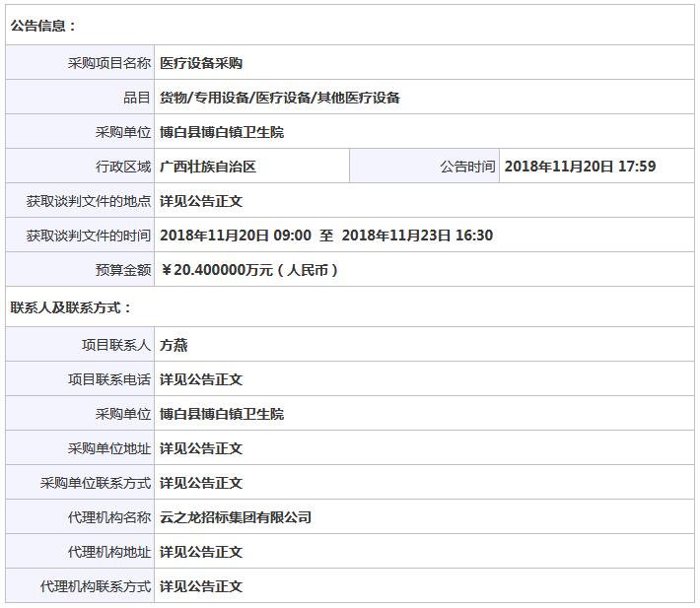Click the 公告时间 label cell

pos(467,167)
